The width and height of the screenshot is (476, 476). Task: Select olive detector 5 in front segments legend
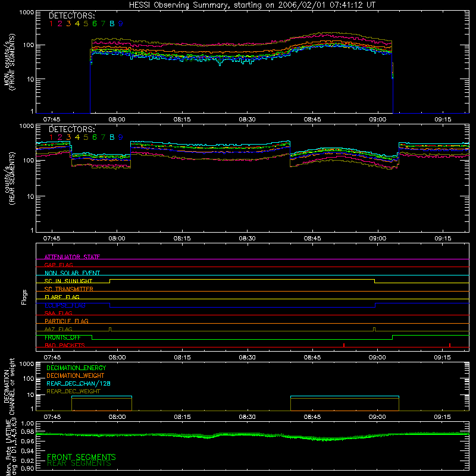coord(86,24)
